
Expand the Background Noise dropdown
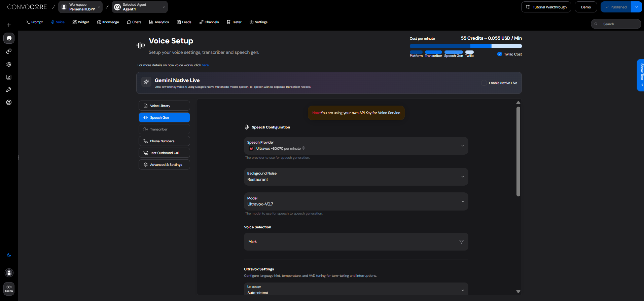point(356,177)
